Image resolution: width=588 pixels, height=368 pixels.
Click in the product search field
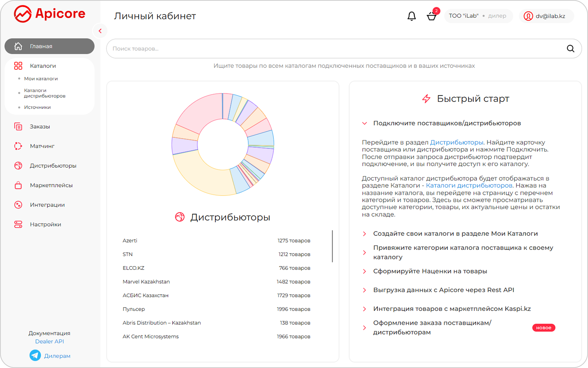318,48
